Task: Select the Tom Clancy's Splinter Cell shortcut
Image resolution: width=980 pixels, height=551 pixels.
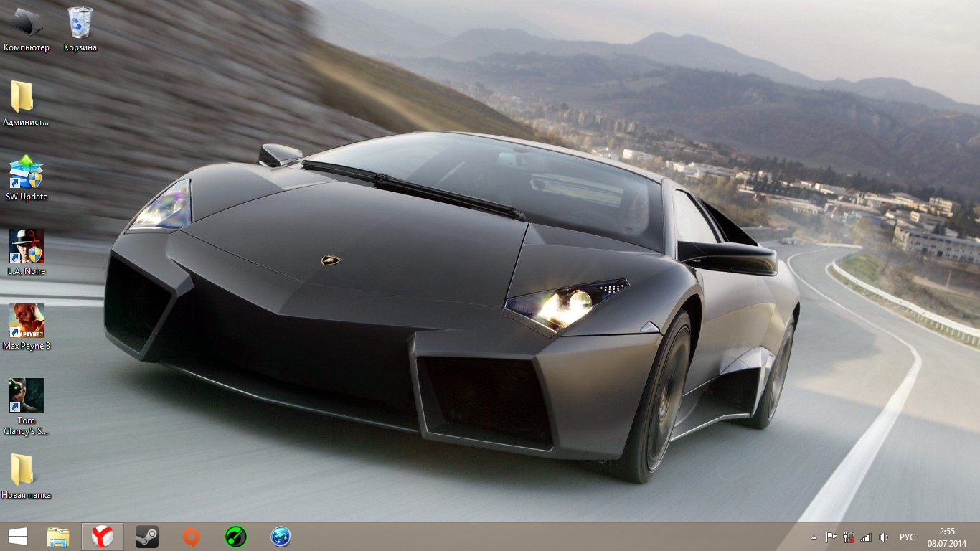Action: tap(27, 408)
